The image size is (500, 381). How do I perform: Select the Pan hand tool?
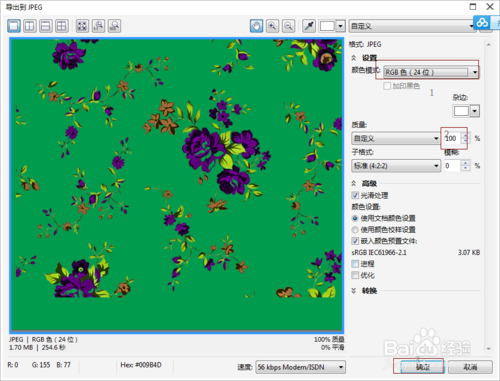256,26
